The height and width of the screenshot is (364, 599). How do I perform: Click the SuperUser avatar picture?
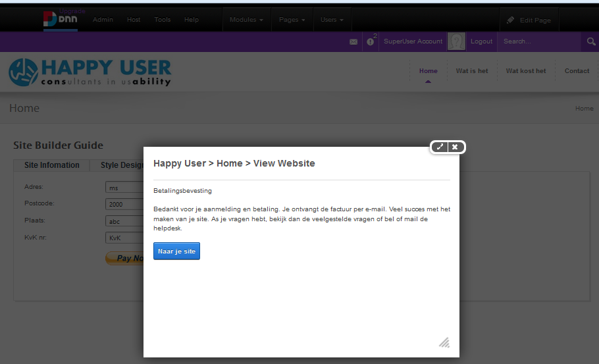click(456, 41)
